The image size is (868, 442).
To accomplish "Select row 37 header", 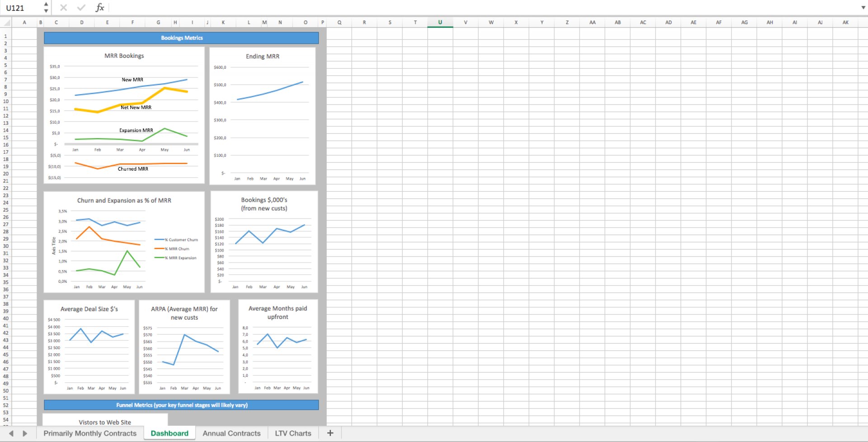I will click(5, 296).
